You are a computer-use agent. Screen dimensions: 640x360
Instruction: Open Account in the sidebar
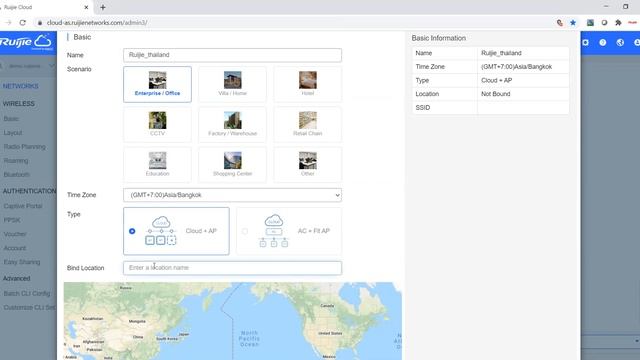15,248
